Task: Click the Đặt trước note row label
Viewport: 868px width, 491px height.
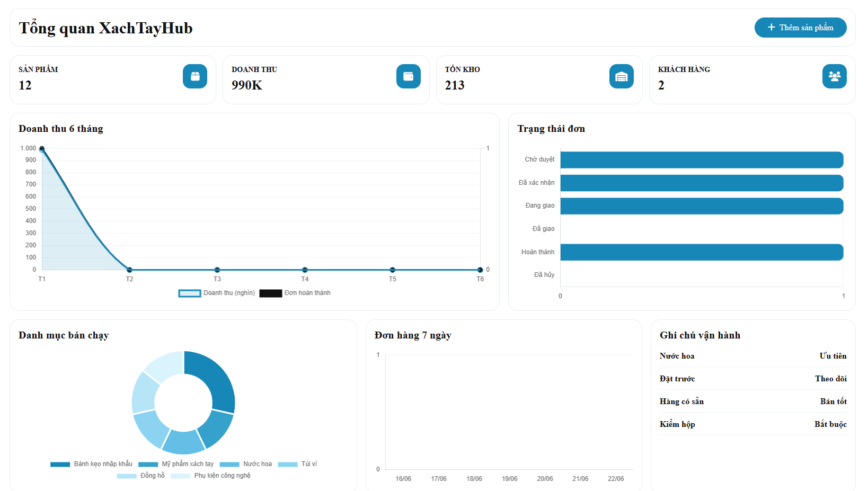Action: pyautogui.click(x=677, y=379)
